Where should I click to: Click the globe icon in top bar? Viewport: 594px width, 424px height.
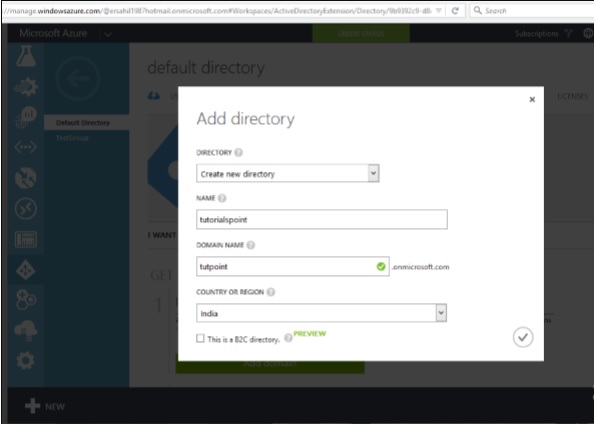[x=588, y=33]
